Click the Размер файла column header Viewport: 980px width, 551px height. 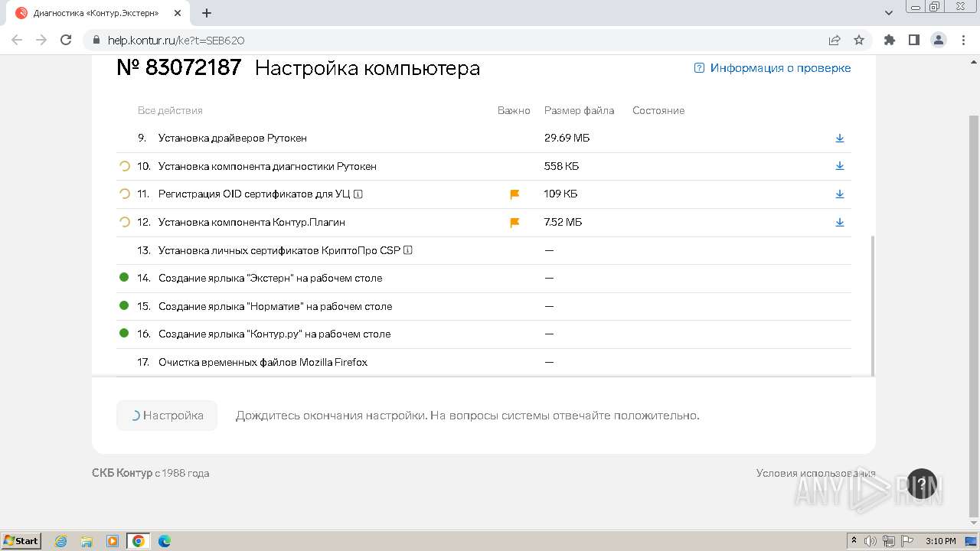click(579, 110)
